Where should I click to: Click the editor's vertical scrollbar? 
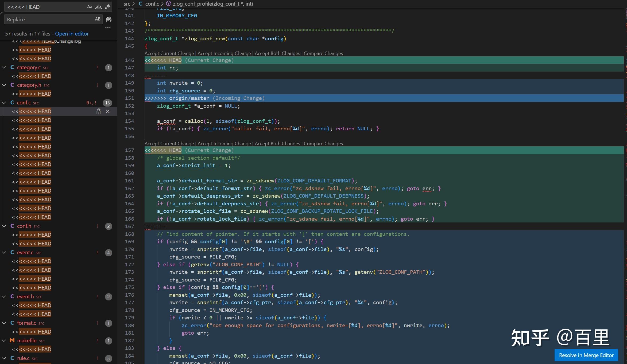click(625, 186)
